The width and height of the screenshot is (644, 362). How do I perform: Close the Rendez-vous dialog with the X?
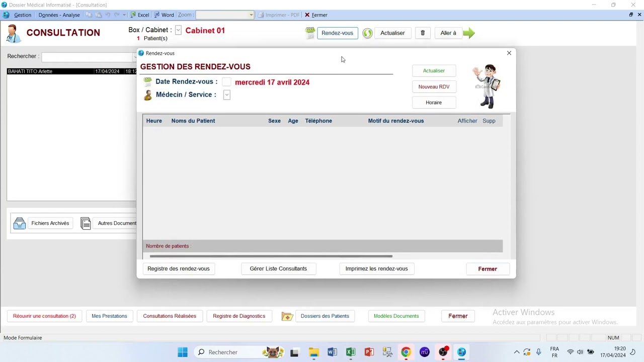(x=509, y=53)
